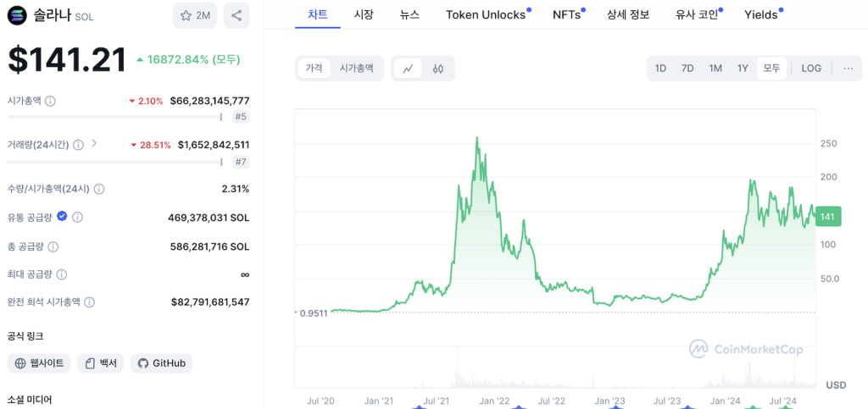The image size is (868, 409).
Task: Click the 2.31% volume ratio value
Action: pyautogui.click(x=236, y=189)
